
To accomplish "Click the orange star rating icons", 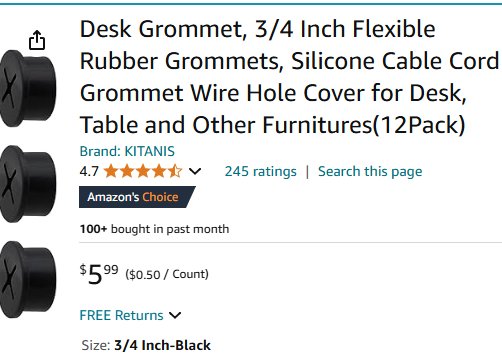I will tap(143, 171).
